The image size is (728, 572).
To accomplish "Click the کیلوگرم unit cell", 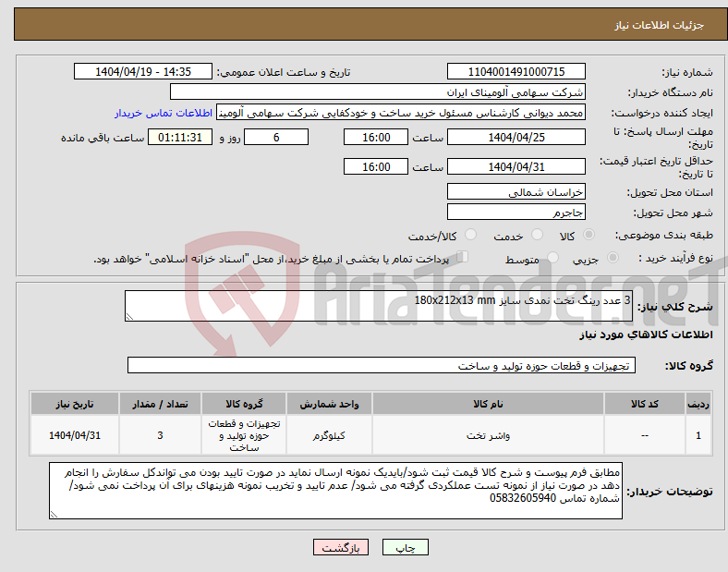I will click(x=329, y=435).
